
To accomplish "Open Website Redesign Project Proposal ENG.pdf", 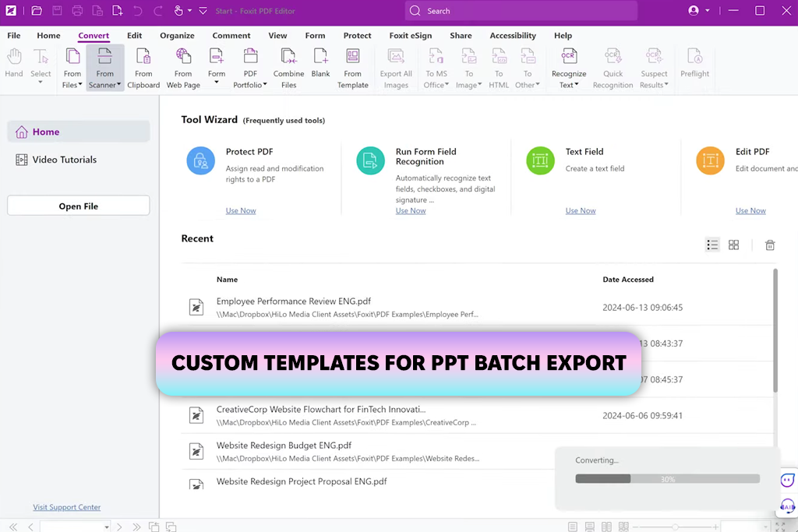I will [x=369, y=481].
